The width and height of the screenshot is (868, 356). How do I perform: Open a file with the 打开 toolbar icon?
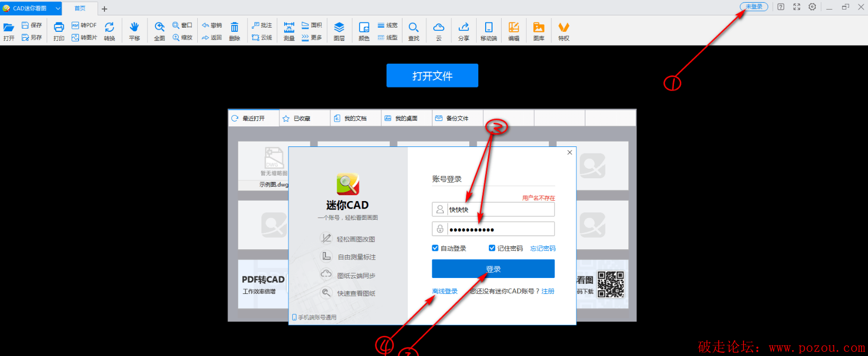8,31
